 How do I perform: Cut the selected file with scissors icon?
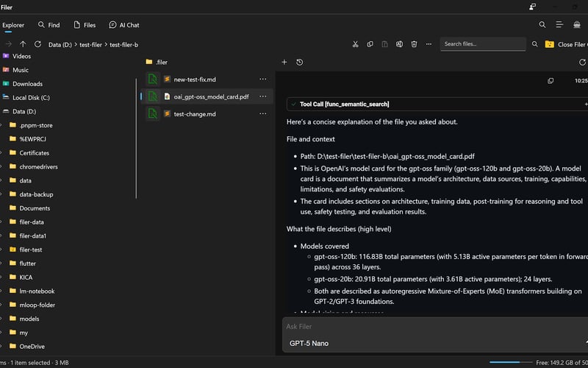pos(355,44)
